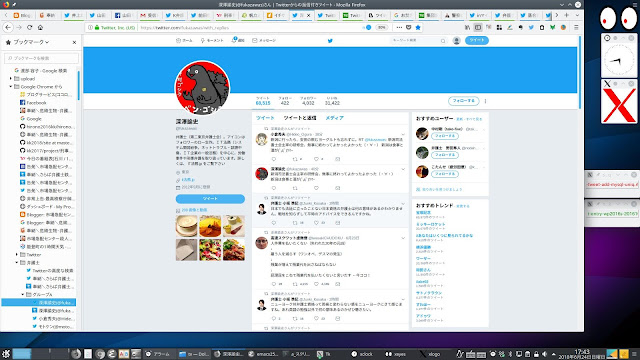Switch to the xclock taskbar entry

click(362, 354)
